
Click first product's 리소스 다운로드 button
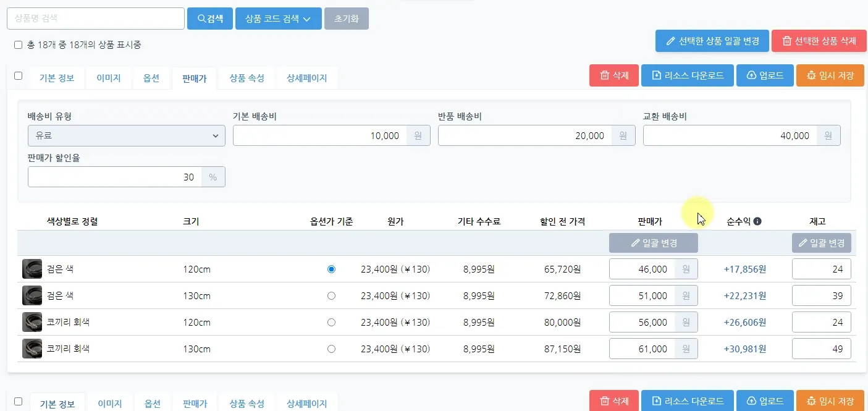click(x=688, y=75)
